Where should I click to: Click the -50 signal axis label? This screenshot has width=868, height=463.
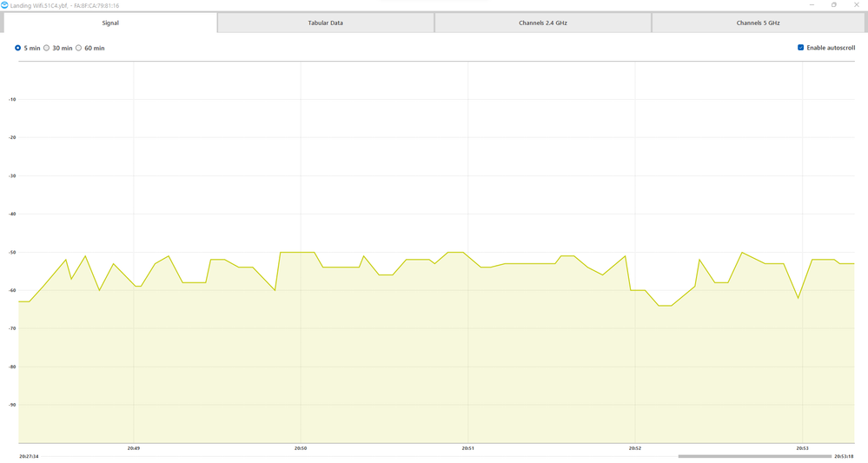12,252
